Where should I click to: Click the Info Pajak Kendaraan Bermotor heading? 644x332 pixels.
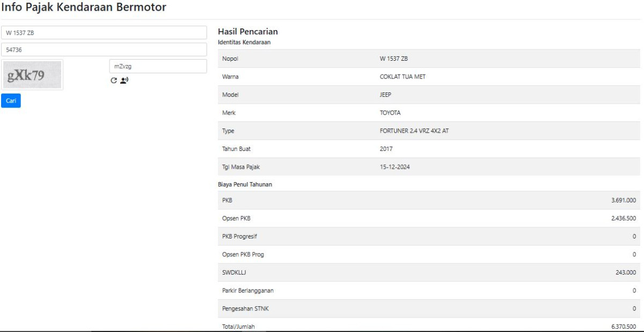tap(84, 8)
